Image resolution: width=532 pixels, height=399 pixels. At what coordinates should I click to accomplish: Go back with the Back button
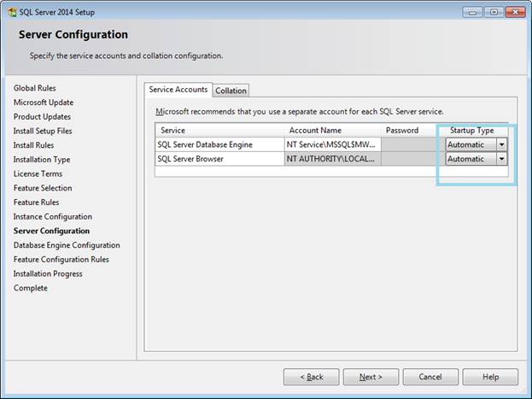tap(311, 377)
